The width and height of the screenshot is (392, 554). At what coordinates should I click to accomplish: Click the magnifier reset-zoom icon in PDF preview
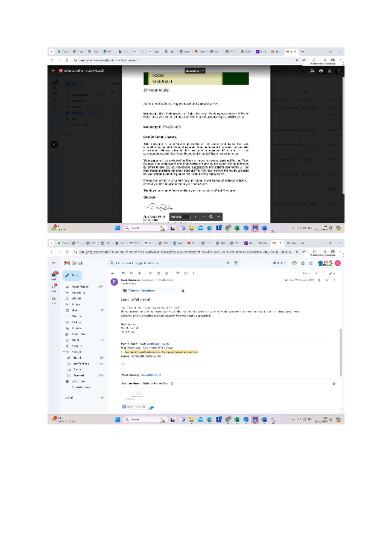click(x=211, y=217)
